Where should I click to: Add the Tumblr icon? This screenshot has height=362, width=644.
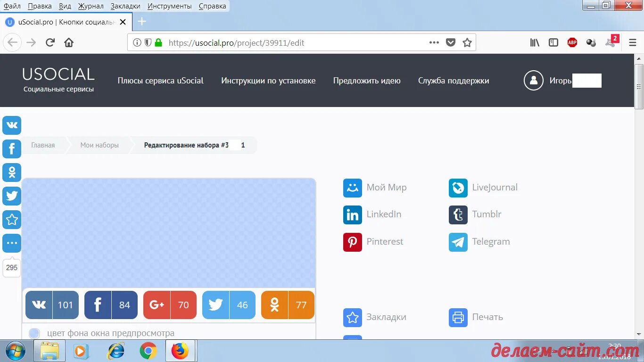coord(458,215)
